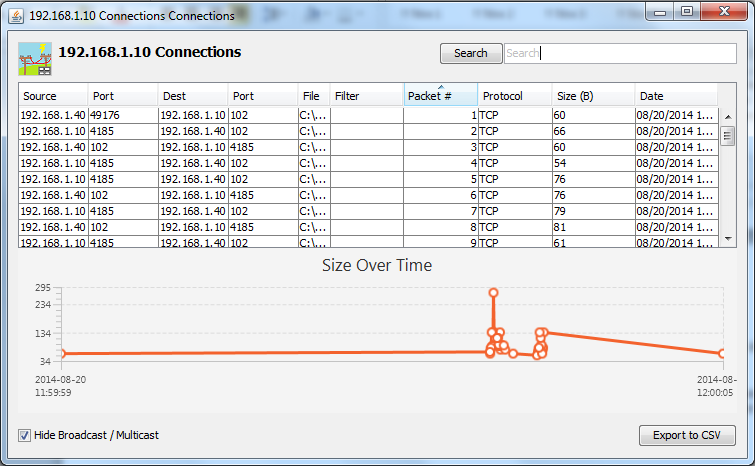This screenshot has width=755, height=466.
Task: Click the Java icon in the title bar
Action: pos(16,16)
